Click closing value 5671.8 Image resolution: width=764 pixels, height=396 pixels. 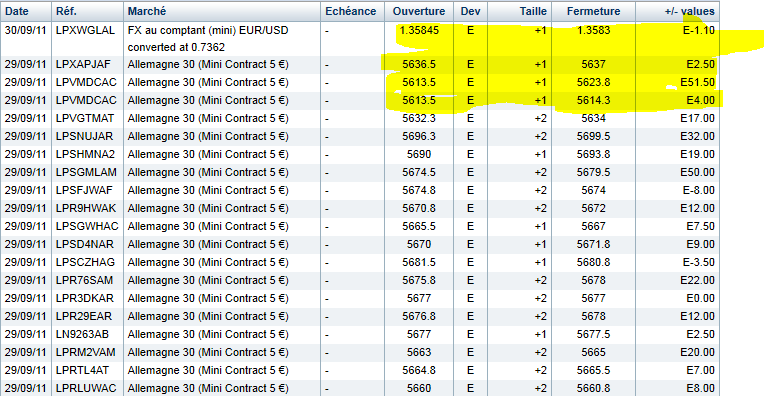coord(593,245)
